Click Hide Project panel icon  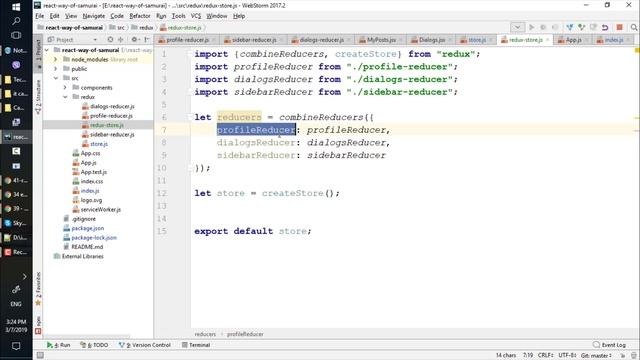(x=147, y=40)
